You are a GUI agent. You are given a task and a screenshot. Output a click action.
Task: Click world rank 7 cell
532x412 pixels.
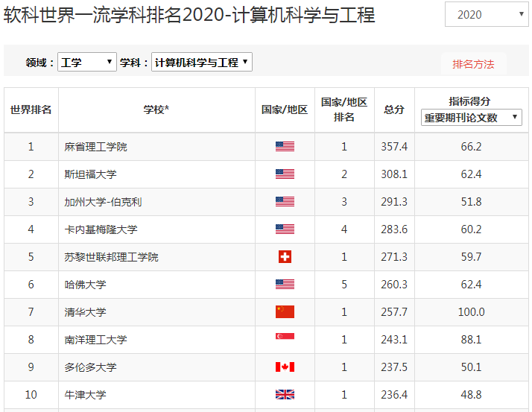(x=31, y=312)
